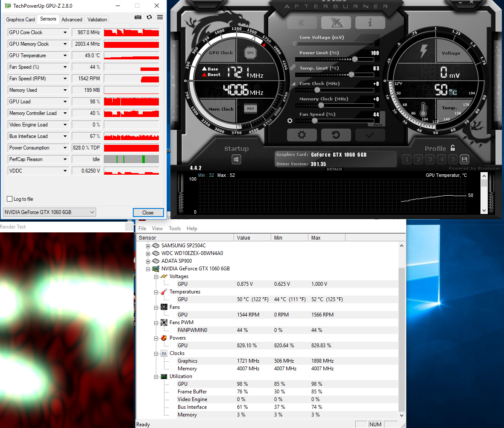Expand the WDC WD10EZEX-08WN4A0 tree node

148,254
